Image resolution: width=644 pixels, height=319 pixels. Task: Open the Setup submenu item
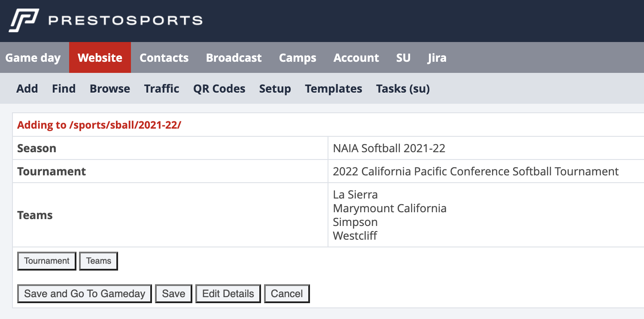coord(275,89)
